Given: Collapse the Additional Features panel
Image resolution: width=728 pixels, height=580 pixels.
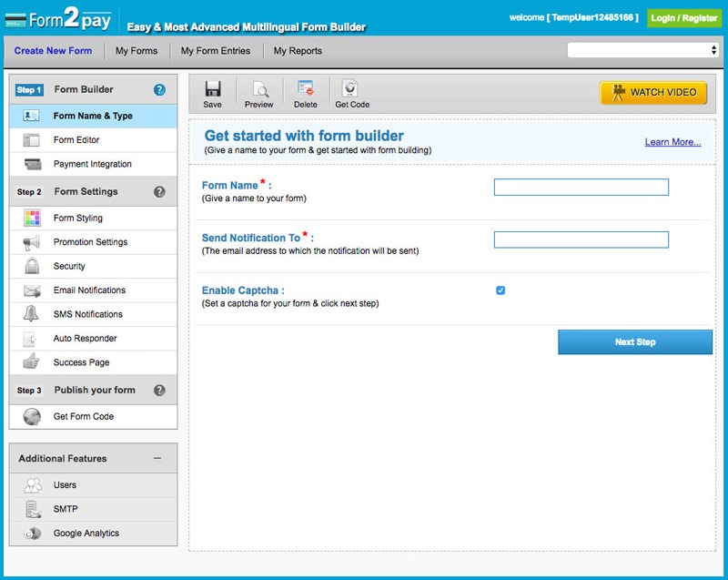Looking at the screenshot, I should point(157,458).
